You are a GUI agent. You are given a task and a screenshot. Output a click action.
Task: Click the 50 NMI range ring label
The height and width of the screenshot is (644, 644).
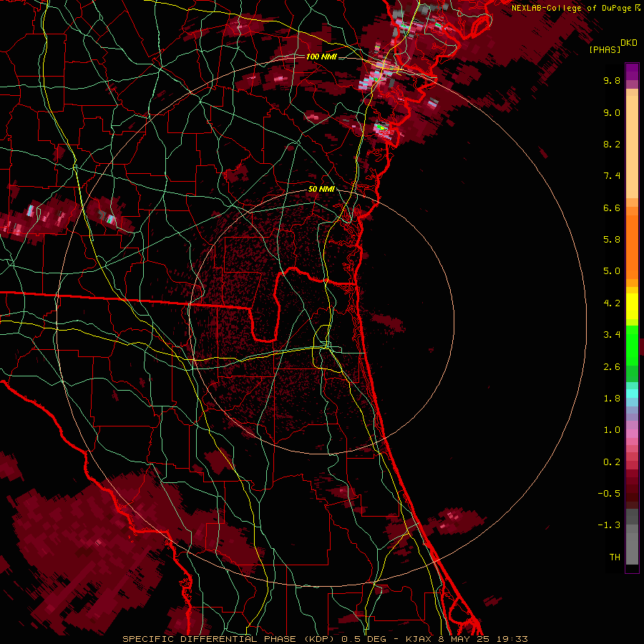click(321, 189)
